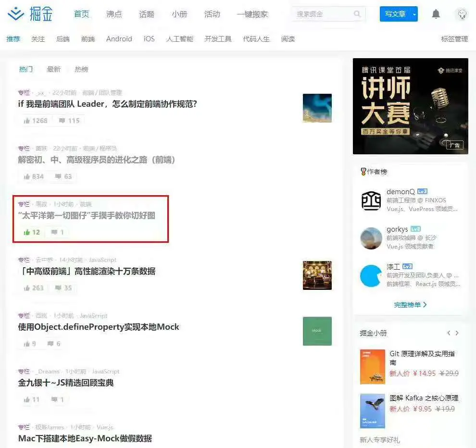Open demonQ author profile

[401, 192]
